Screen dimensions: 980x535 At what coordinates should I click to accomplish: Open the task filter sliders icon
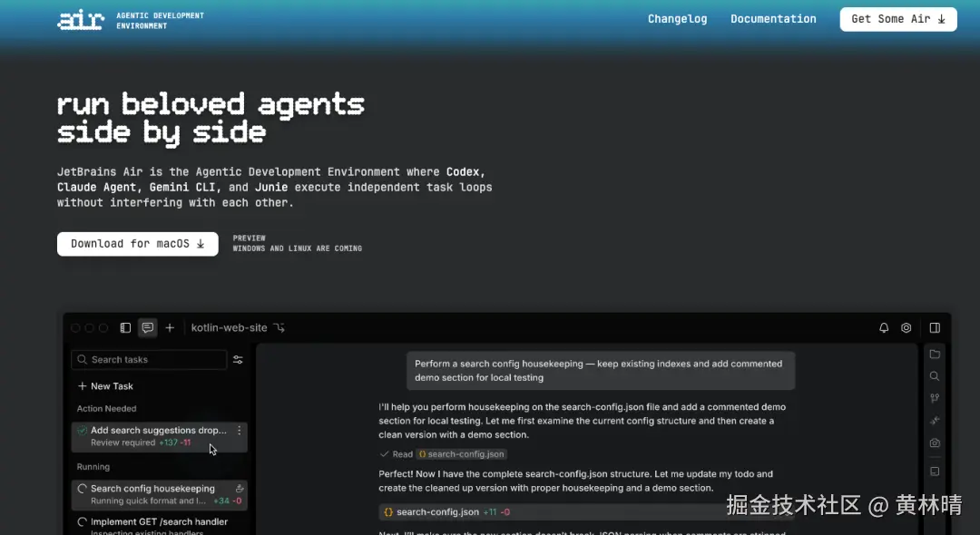tap(238, 360)
